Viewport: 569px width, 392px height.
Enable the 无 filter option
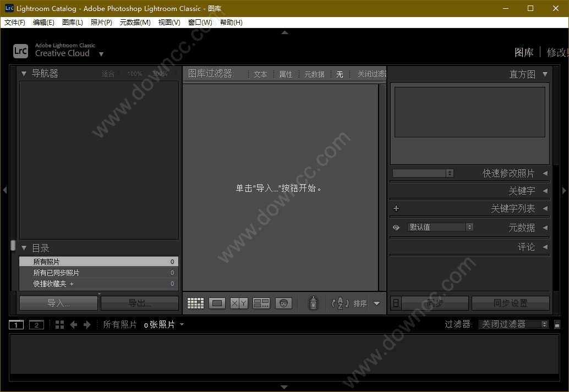pos(340,74)
